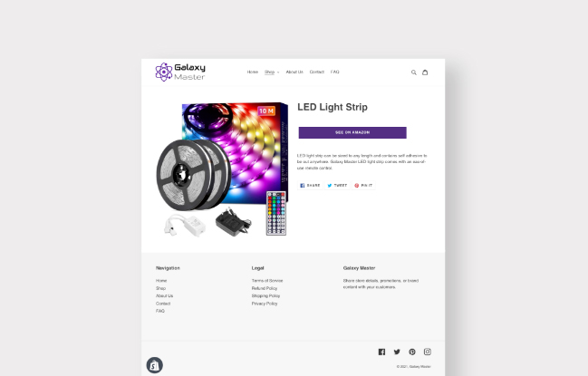Viewport: 588px width, 376px height.
Task: Open the Terms of Service footer link
Action: click(267, 281)
